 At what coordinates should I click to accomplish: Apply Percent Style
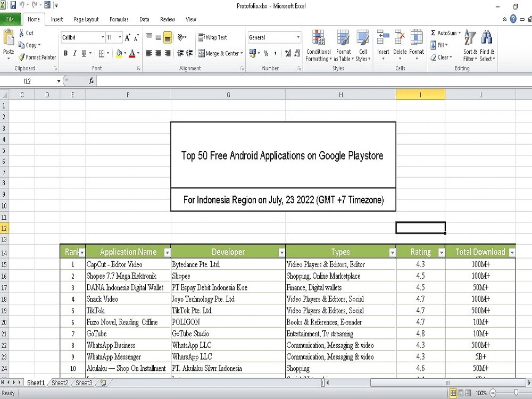click(x=266, y=53)
